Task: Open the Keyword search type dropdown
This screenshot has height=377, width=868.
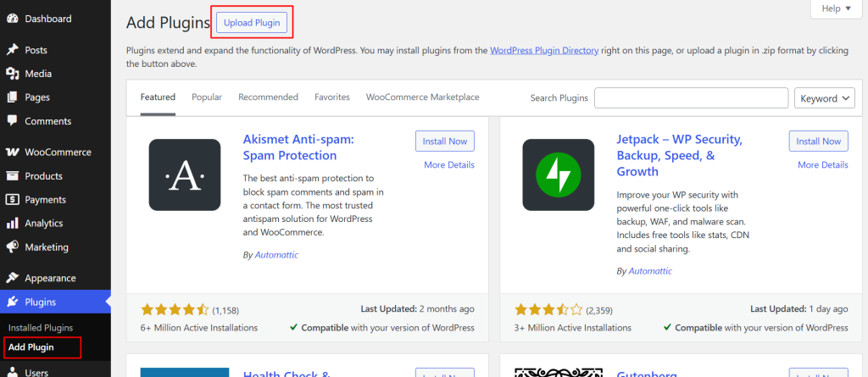Action: pyautogui.click(x=824, y=98)
